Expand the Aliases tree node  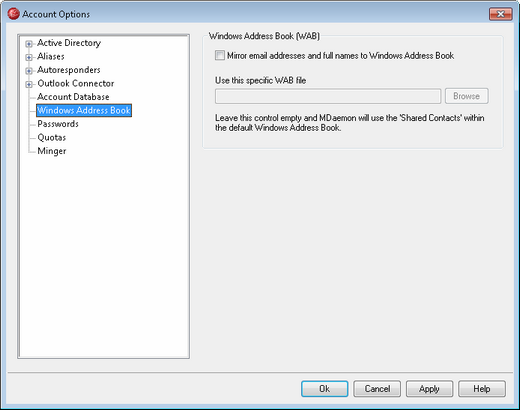pyautogui.click(x=29, y=57)
